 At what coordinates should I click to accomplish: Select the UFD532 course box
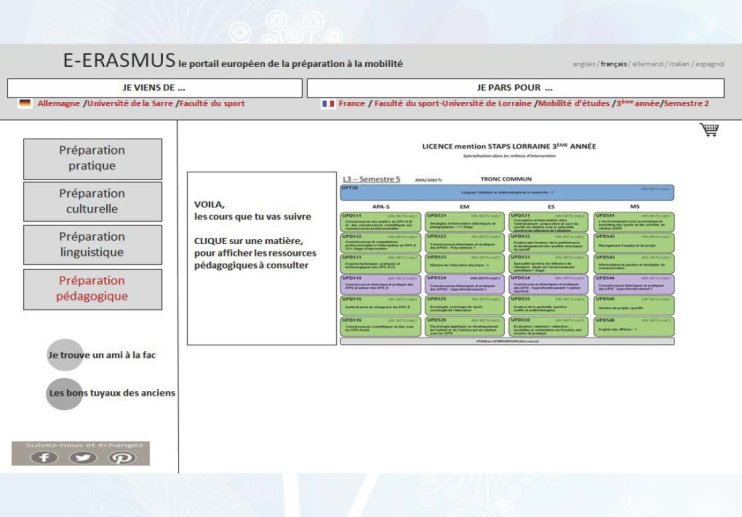point(548,243)
